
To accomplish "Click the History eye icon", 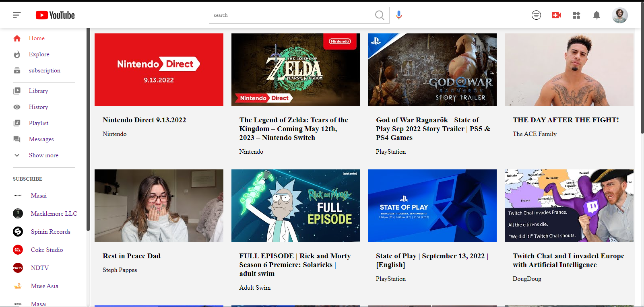I will (17, 107).
